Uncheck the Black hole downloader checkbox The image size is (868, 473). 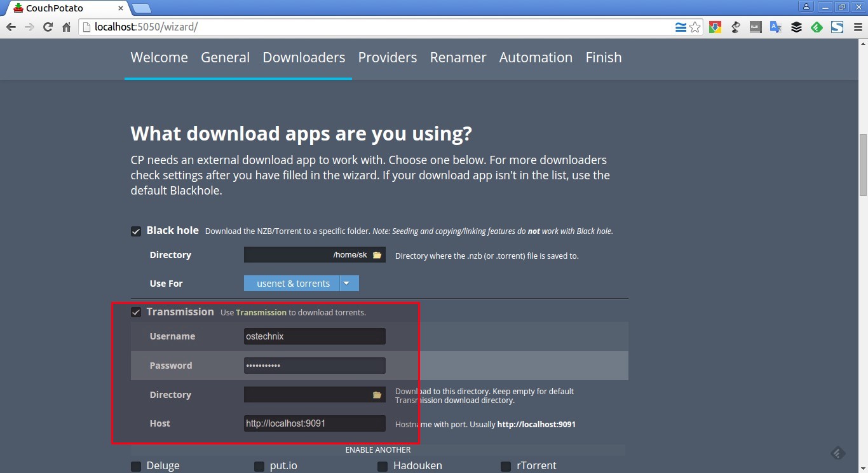136,231
